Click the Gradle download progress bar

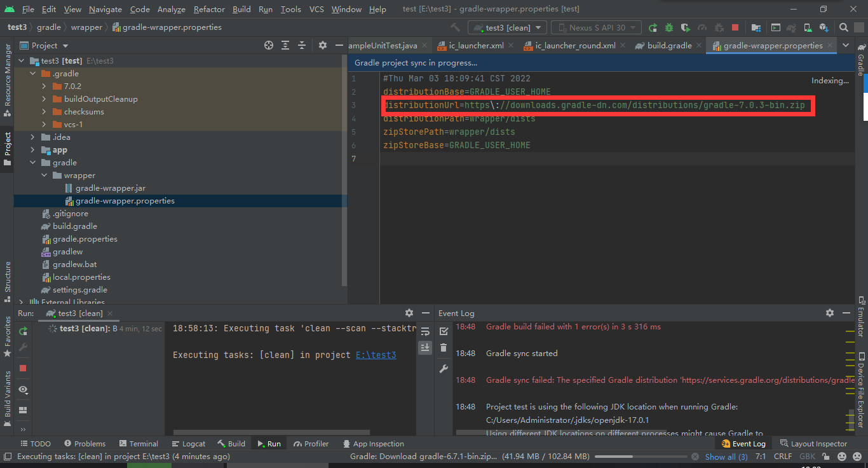tap(642, 457)
